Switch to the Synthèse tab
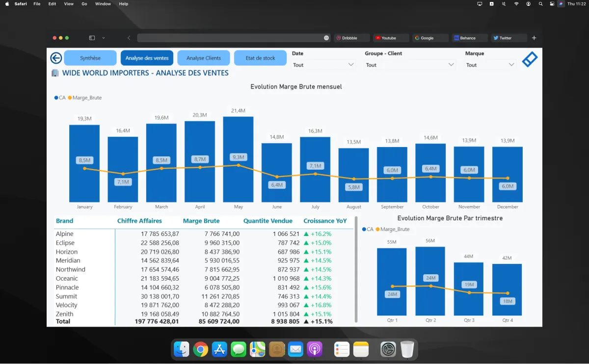This screenshot has height=364, width=589. (90, 57)
